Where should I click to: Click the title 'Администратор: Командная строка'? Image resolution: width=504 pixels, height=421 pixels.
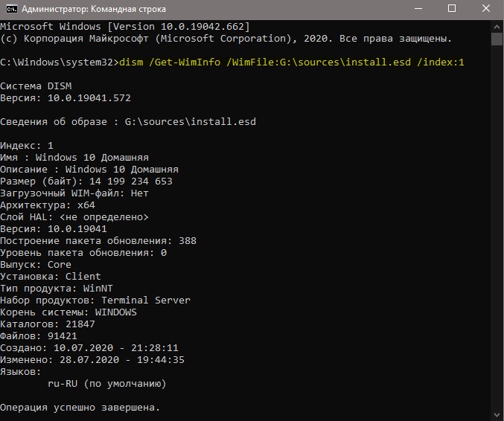coord(94,9)
